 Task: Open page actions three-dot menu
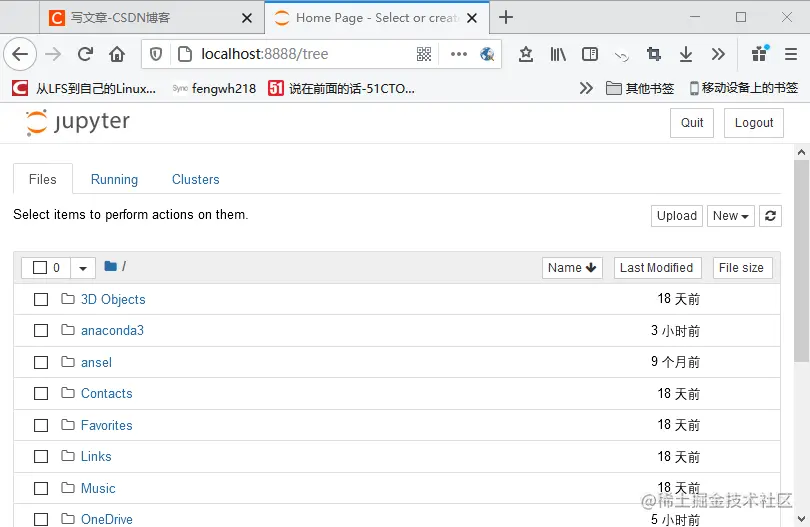tap(459, 54)
